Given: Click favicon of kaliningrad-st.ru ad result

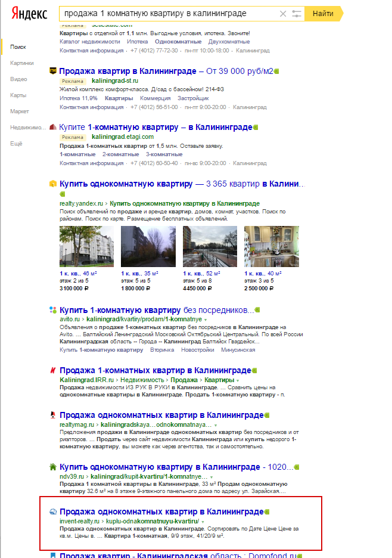Looking at the screenshot, I should click(x=52, y=71).
